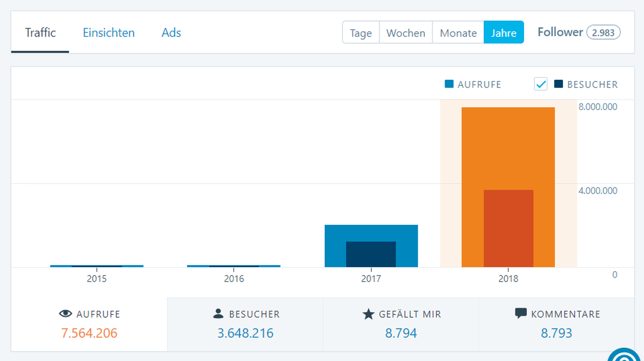Screen dimensions: 644x361
Task: Switch the chart to Monate view
Action: [458, 32]
